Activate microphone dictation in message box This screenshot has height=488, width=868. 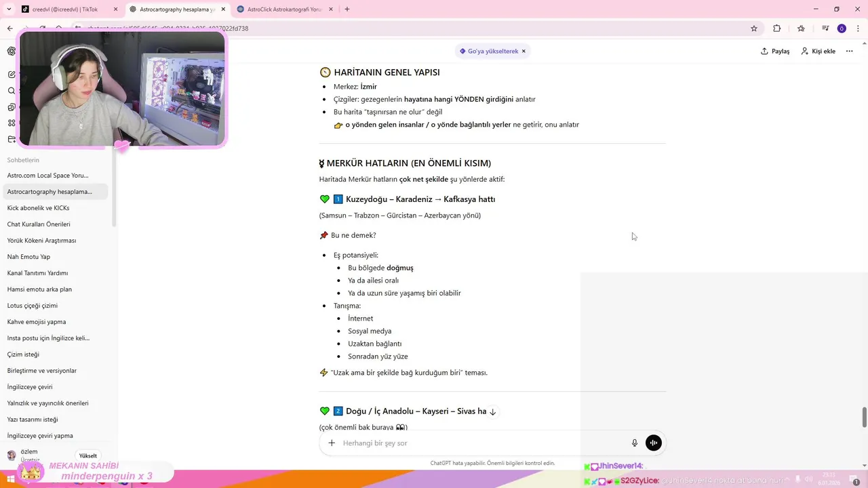coord(635,443)
